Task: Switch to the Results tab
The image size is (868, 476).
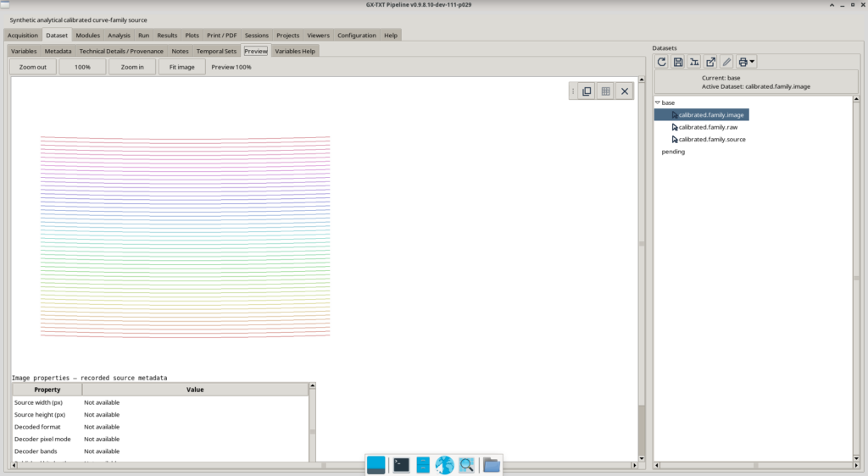Action: (167, 36)
